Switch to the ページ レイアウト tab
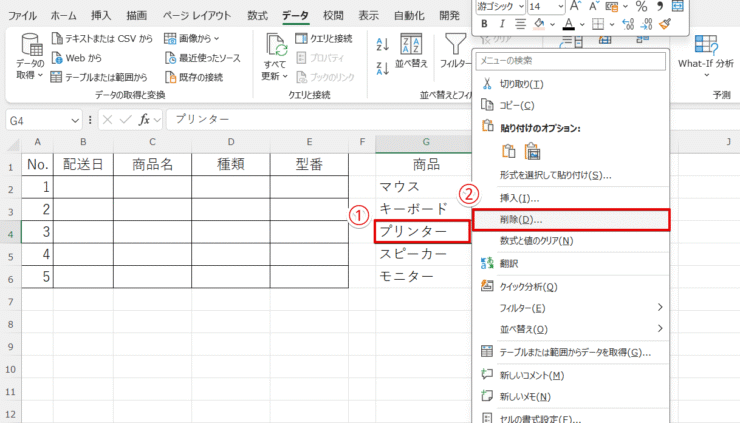Image resolution: width=740 pixels, height=423 pixels. click(197, 16)
